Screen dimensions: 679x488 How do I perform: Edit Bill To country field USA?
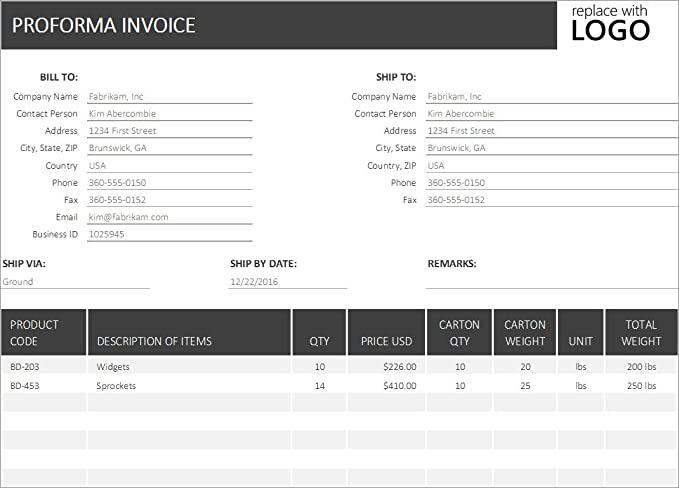[169, 165]
